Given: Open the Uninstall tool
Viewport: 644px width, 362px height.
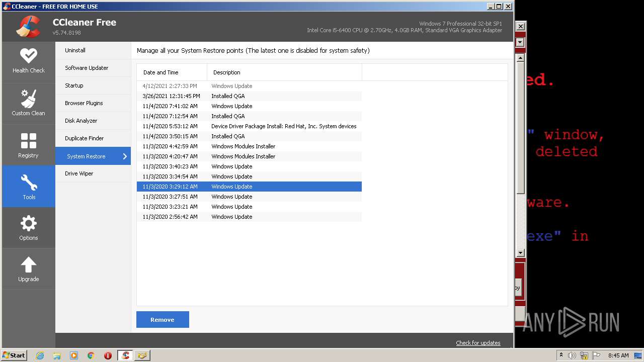Looking at the screenshot, I should (x=93, y=50).
